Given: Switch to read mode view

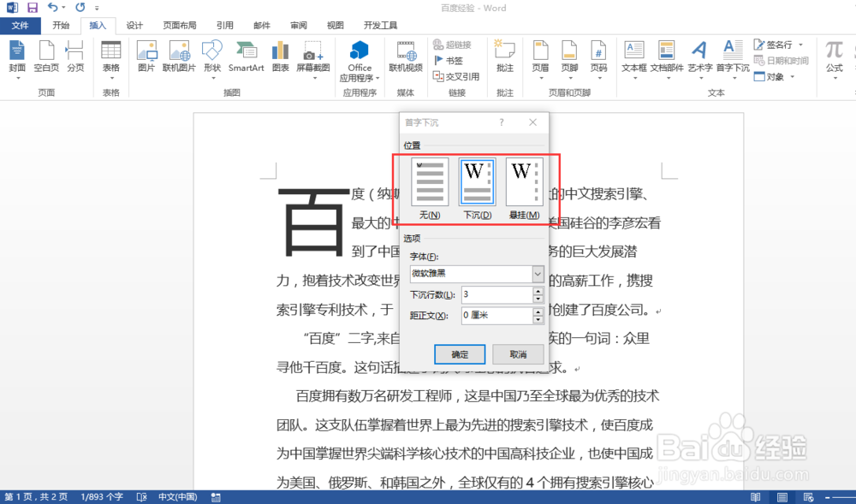Looking at the screenshot, I should click(756, 497).
